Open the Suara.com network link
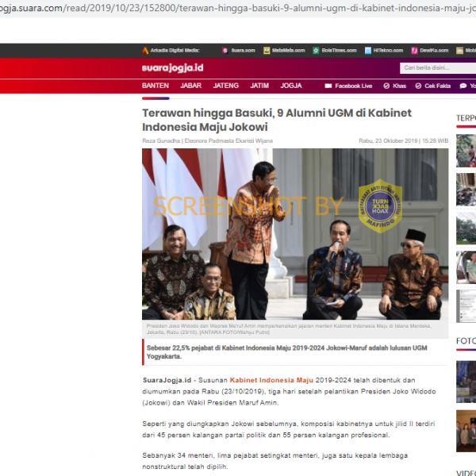The image size is (476, 476). tap(239, 51)
